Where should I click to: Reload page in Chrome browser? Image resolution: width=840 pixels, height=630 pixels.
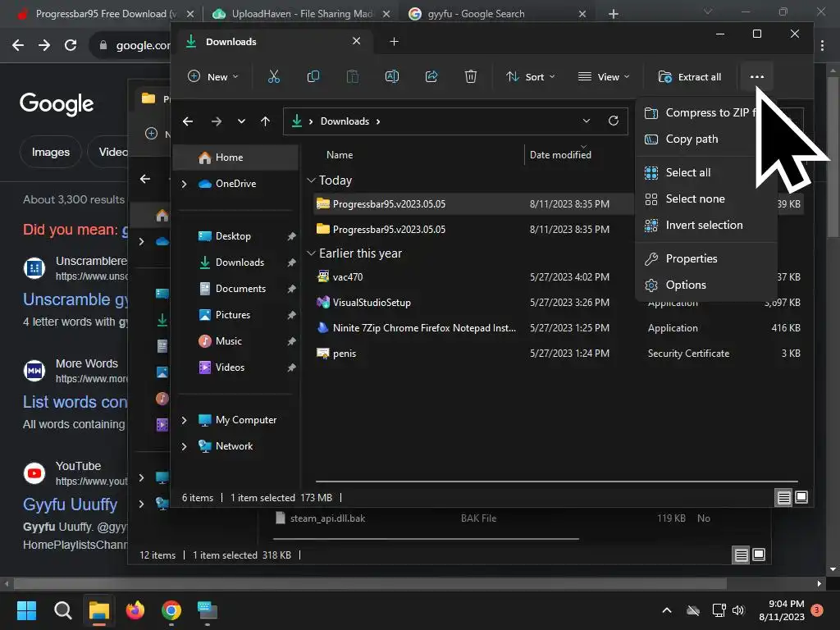pos(71,45)
